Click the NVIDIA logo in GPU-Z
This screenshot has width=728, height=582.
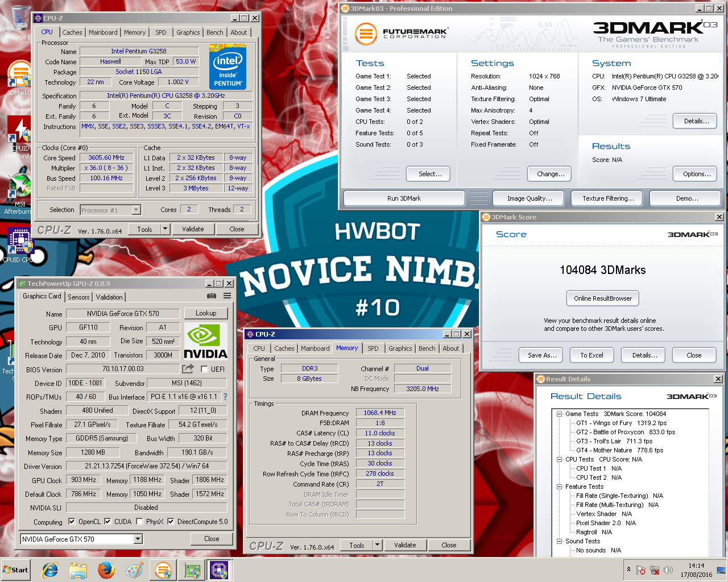(x=205, y=340)
